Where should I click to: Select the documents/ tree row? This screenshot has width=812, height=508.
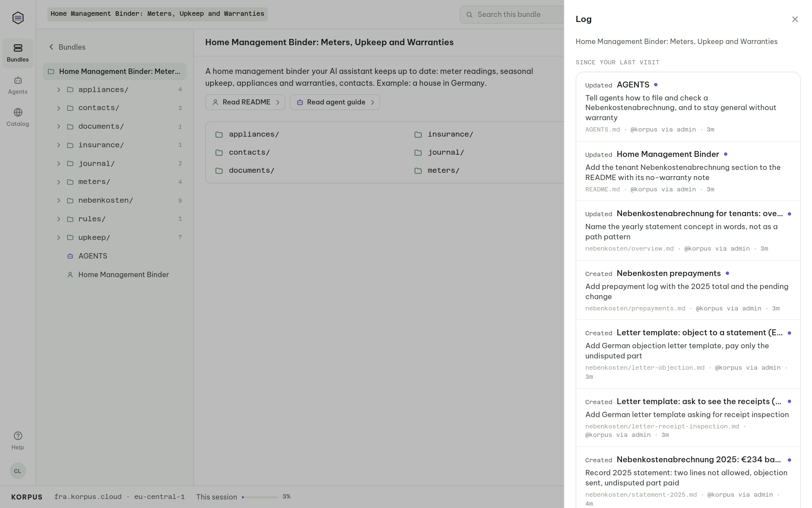115,127
